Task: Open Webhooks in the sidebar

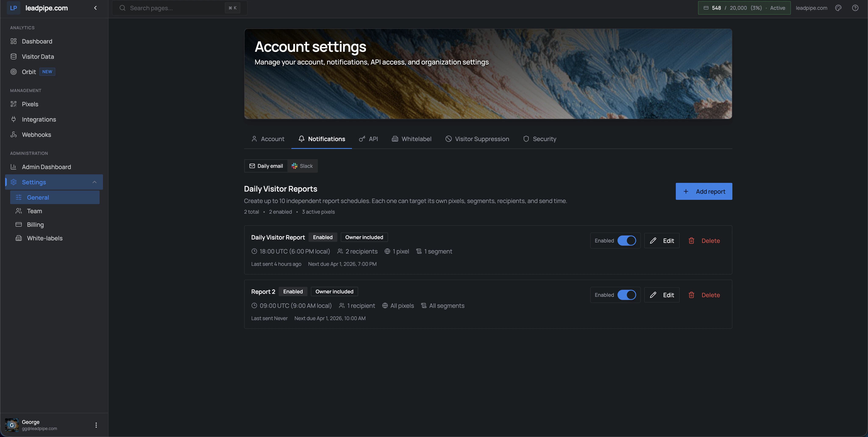Action: pos(36,134)
